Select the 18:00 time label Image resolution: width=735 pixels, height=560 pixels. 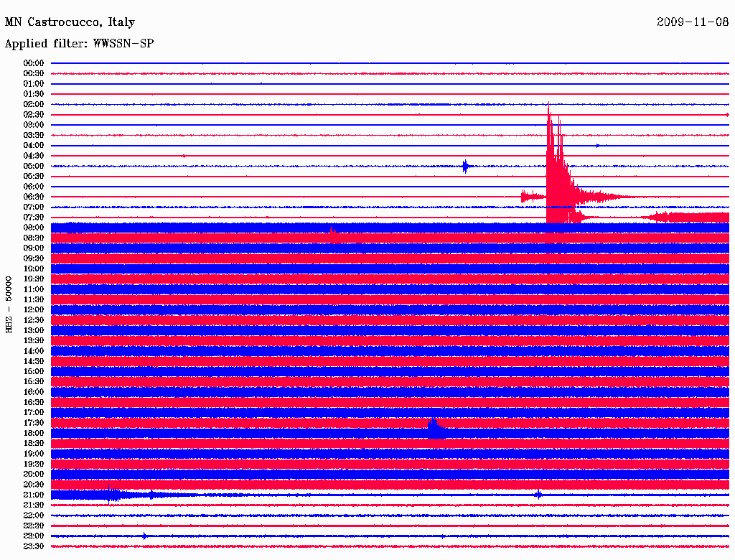34,433
